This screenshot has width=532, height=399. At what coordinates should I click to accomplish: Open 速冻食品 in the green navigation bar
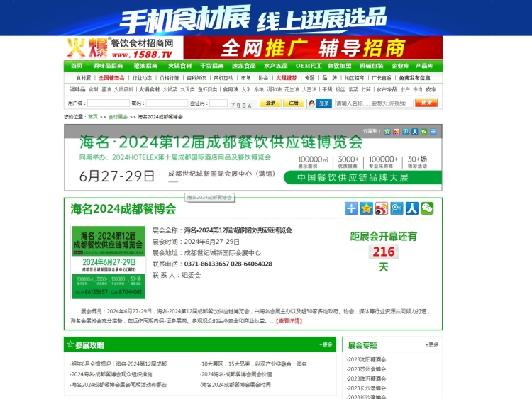click(243, 66)
